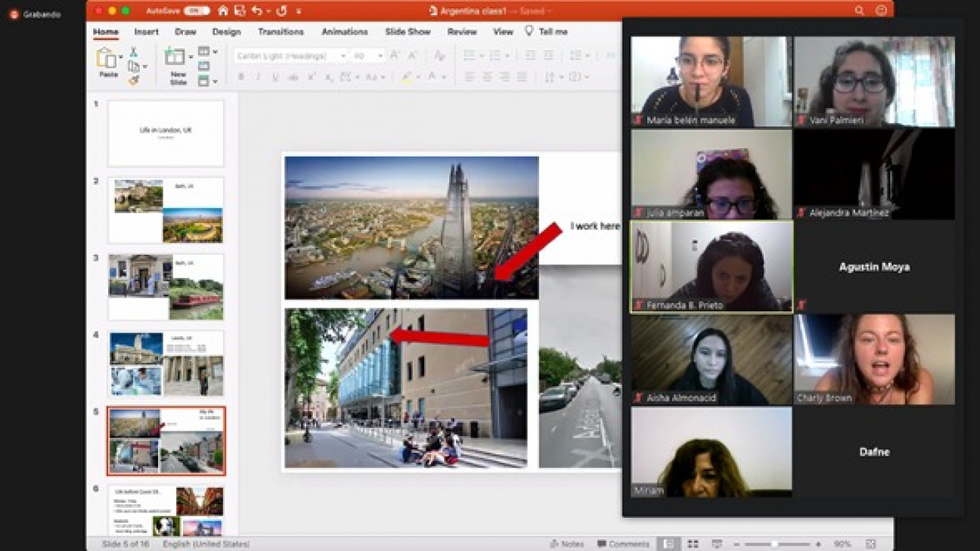Open the Insert tab
Screen dimensions: 980x551
pos(147,32)
